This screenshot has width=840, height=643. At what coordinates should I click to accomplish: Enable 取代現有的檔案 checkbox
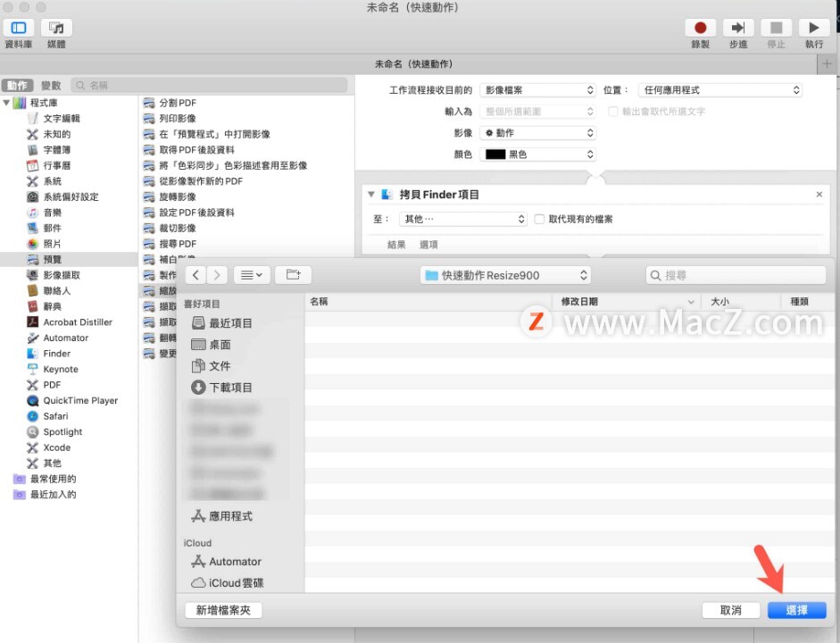click(539, 219)
